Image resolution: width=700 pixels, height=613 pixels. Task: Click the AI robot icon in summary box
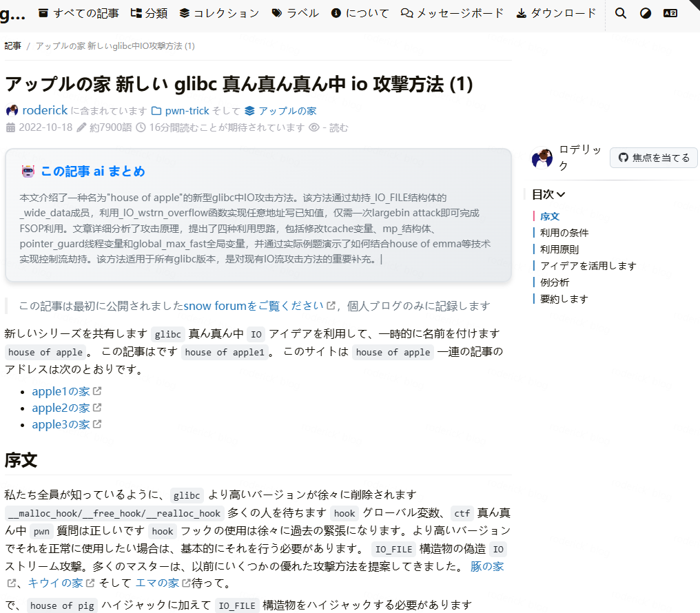click(x=28, y=172)
